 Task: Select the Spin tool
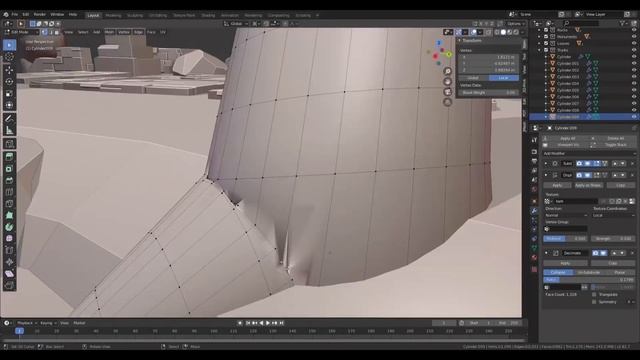9,227
